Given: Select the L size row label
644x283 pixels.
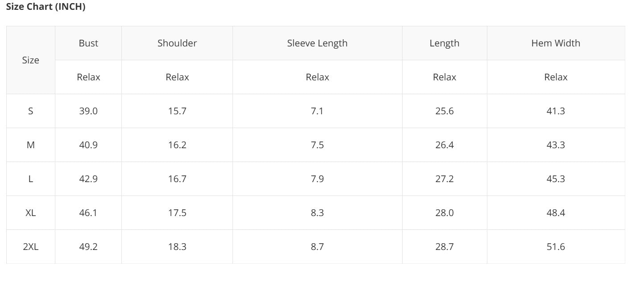Looking at the screenshot, I should pos(31,179).
